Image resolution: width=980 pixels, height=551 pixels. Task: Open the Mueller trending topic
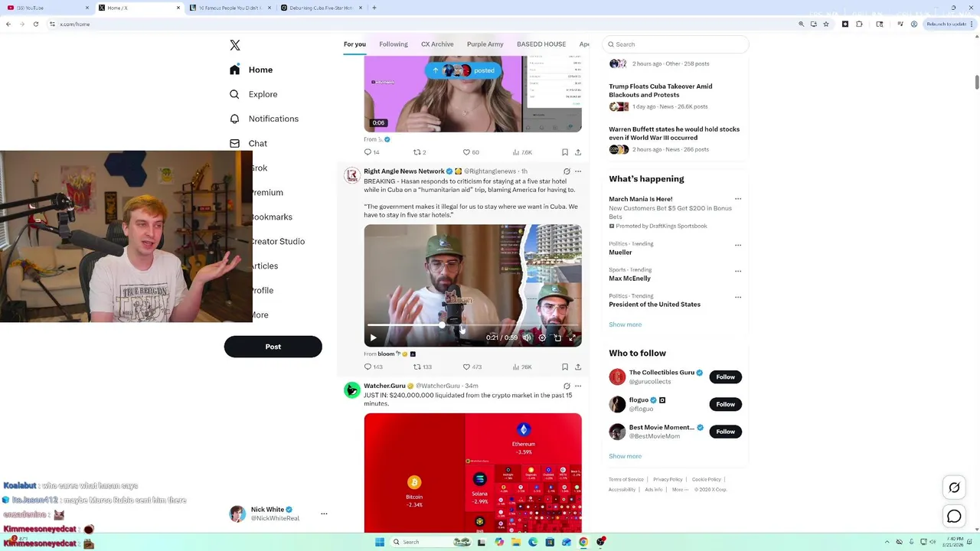tap(621, 253)
